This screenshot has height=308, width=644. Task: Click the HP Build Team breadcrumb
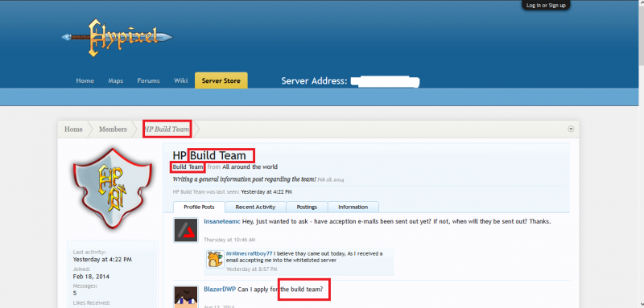tap(167, 129)
